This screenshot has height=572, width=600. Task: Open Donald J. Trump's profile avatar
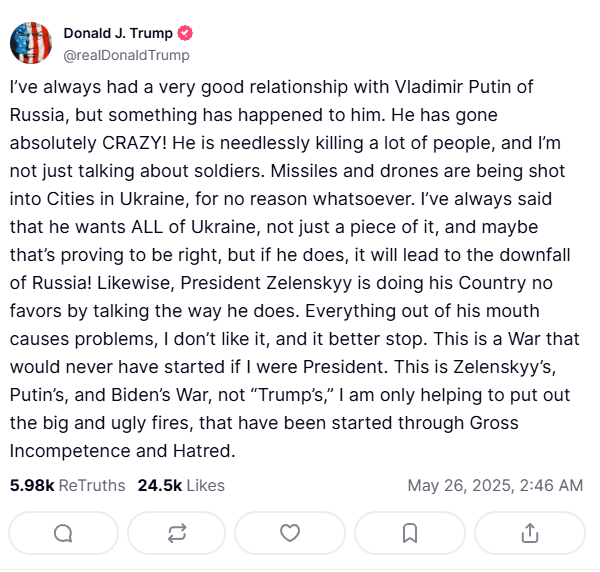[31, 43]
